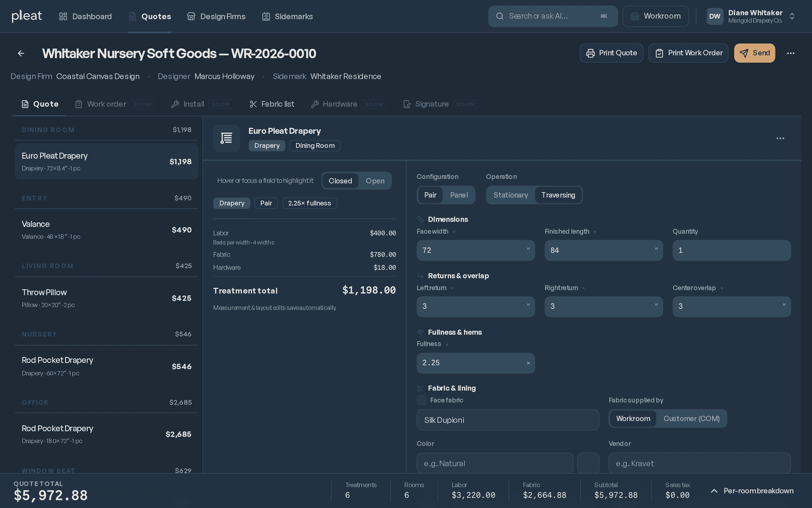The height and width of the screenshot is (508, 812).
Task: Select the Valance item in Entry
Action: point(107,230)
